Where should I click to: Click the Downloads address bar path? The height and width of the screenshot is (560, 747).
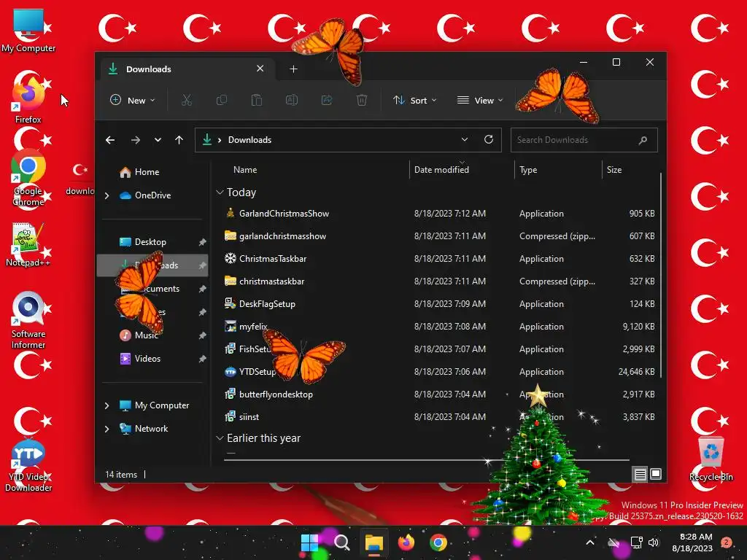[x=249, y=140]
